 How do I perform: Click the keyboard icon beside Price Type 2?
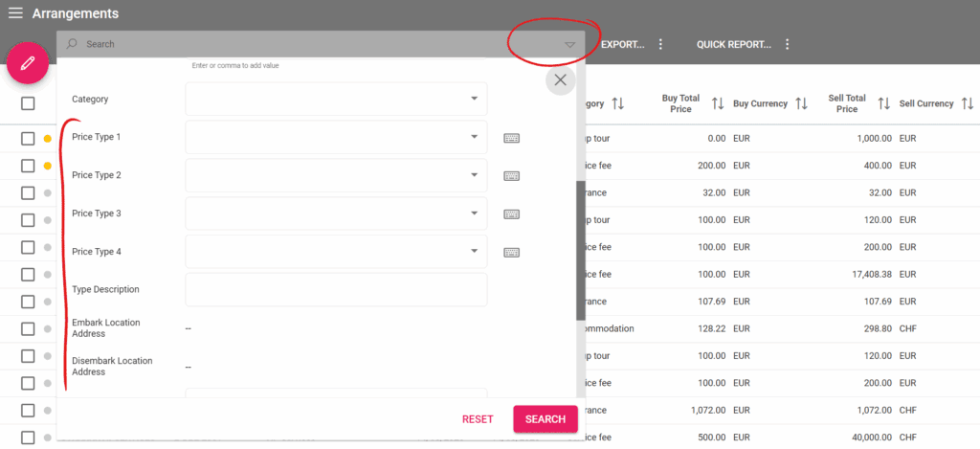click(x=512, y=176)
